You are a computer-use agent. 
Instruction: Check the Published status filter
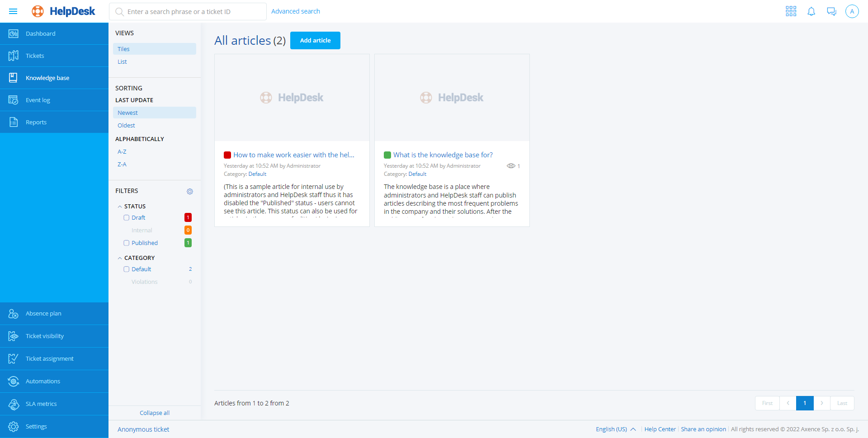(127, 243)
